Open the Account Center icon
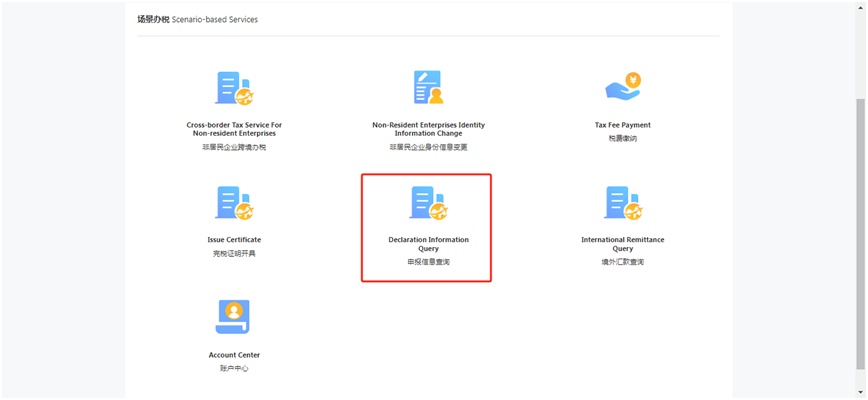 point(234,317)
